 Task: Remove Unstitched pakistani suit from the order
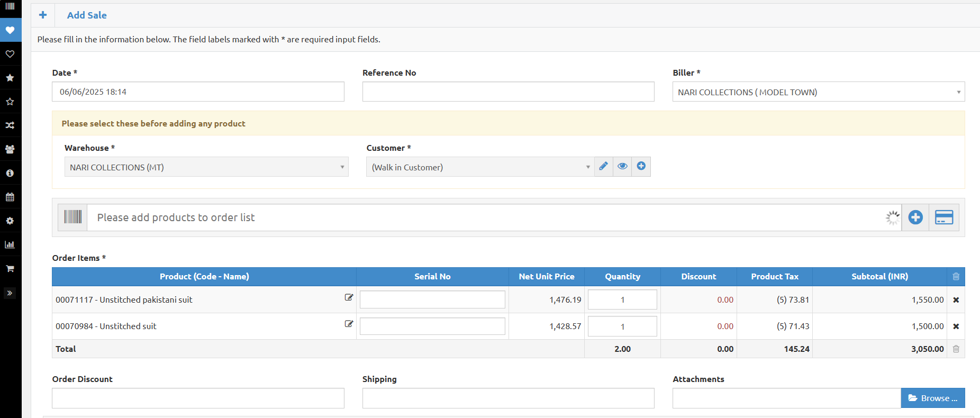click(x=956, y=300)
